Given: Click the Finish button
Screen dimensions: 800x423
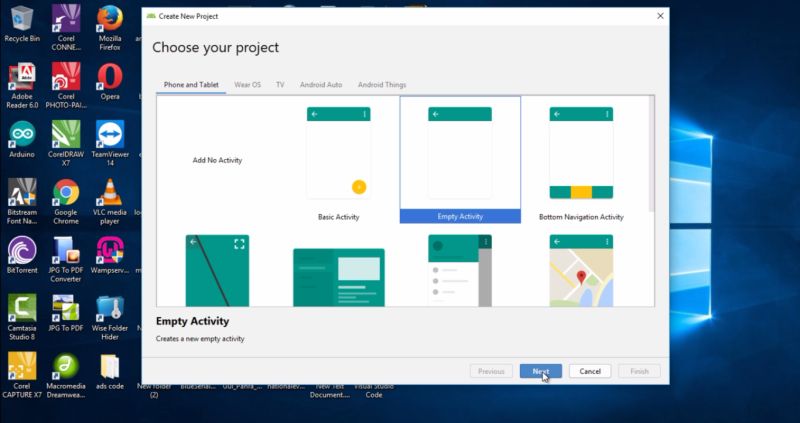Looking at the screenshot, I should [x=639, y=371].
